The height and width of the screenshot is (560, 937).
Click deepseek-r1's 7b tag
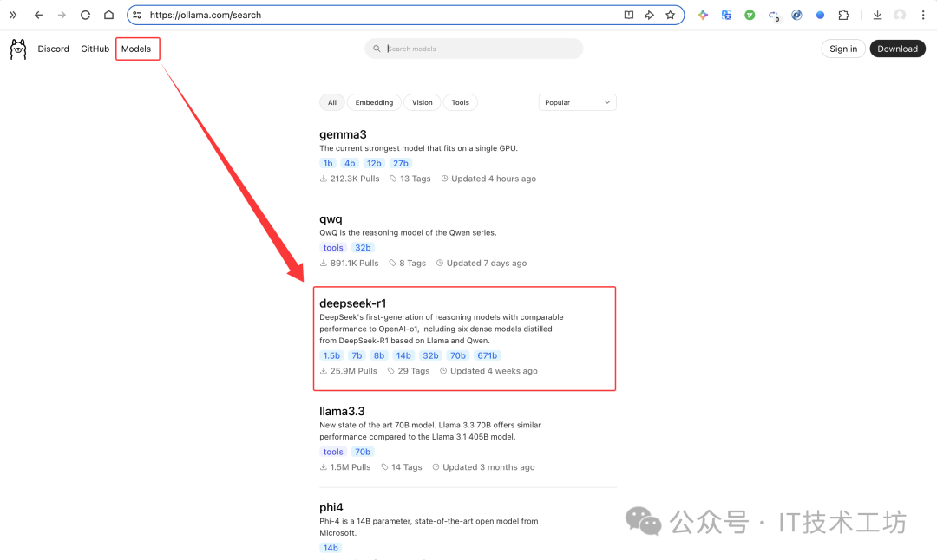tap(357, 355)
